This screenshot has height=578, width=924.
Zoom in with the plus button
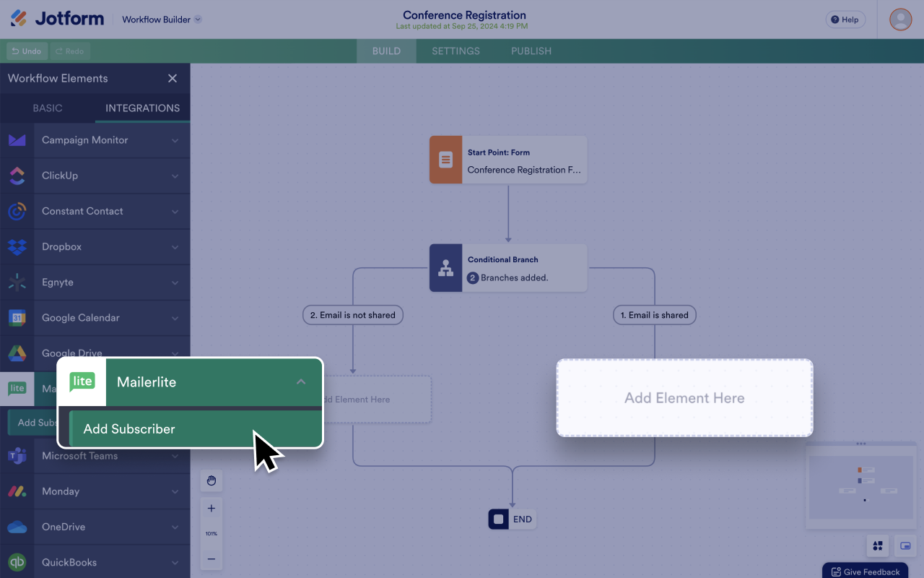[x=212, y=509]
